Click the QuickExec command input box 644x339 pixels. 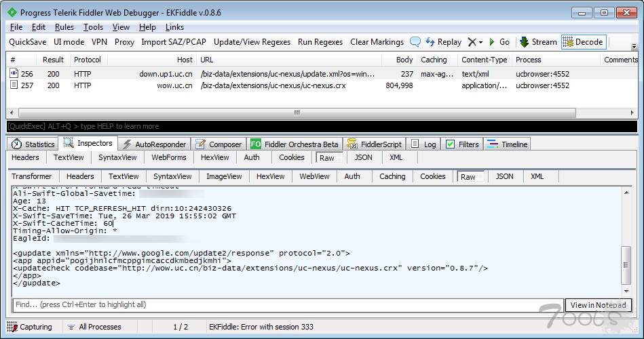tap(322, 126)
